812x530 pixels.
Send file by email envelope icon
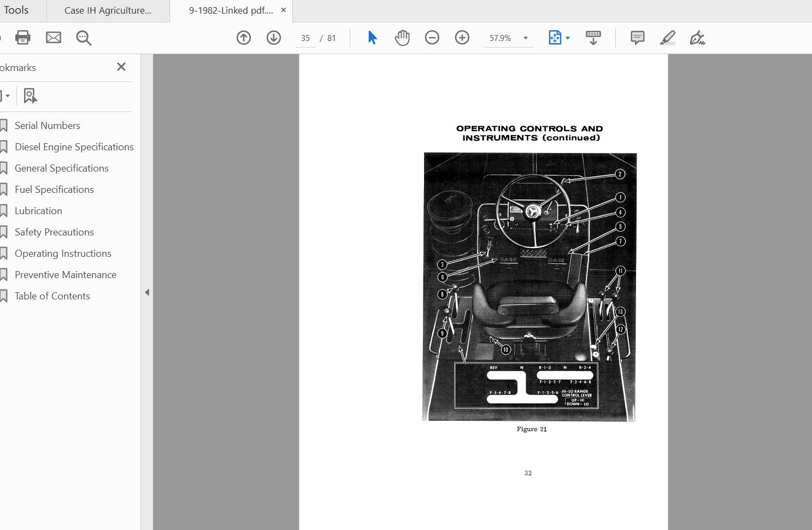pyautogui.click(x=54, y=38)
